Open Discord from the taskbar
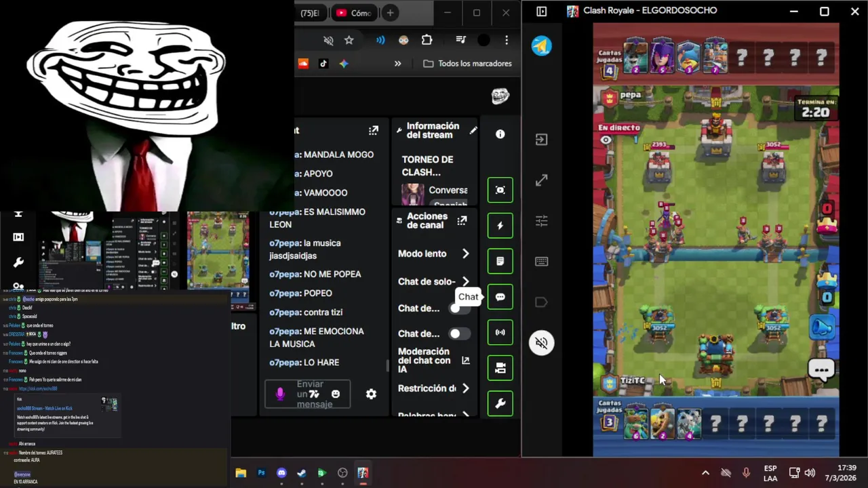This screenshot has width=868, height=488. click(x=281, y=473)
